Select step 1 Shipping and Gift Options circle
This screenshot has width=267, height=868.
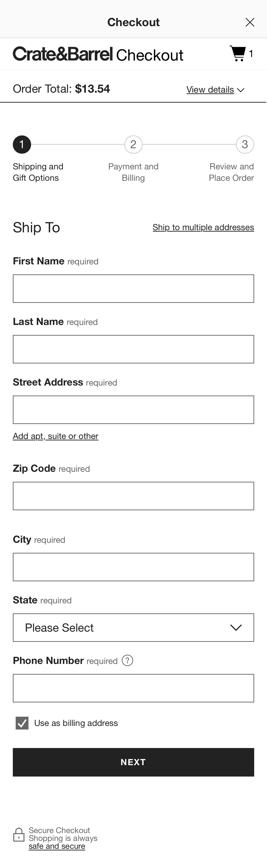tap(22, 144)
